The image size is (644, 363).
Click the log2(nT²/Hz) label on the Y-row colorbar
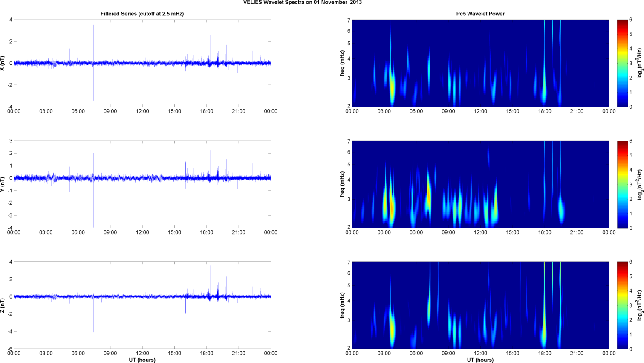(x=639, y=184)
